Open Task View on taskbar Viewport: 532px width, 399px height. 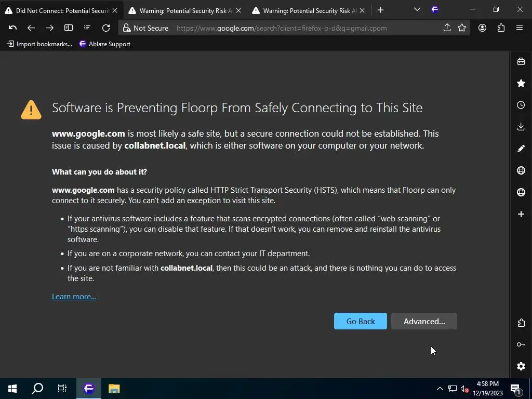click(x=62, y=389)
